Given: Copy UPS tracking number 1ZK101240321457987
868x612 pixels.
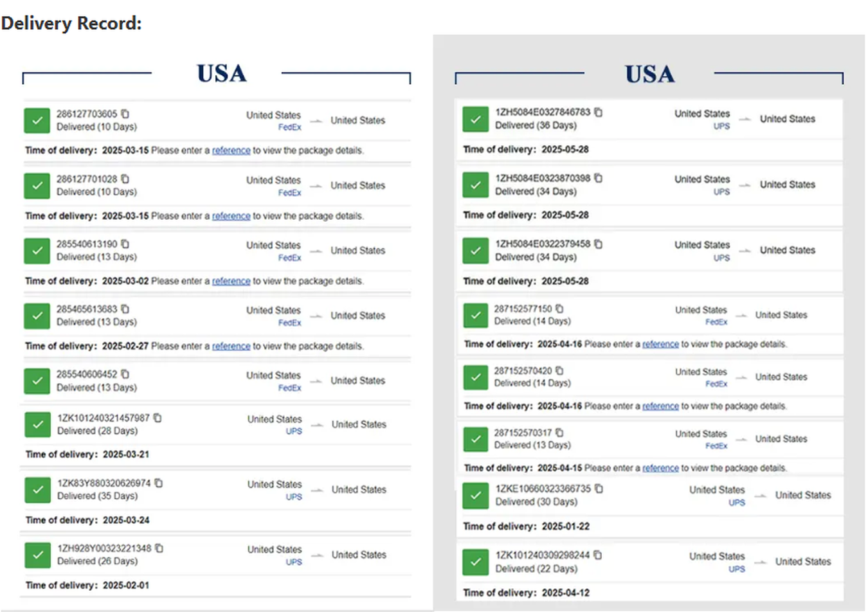Looking at the screenshot, I should pos(158,418).
